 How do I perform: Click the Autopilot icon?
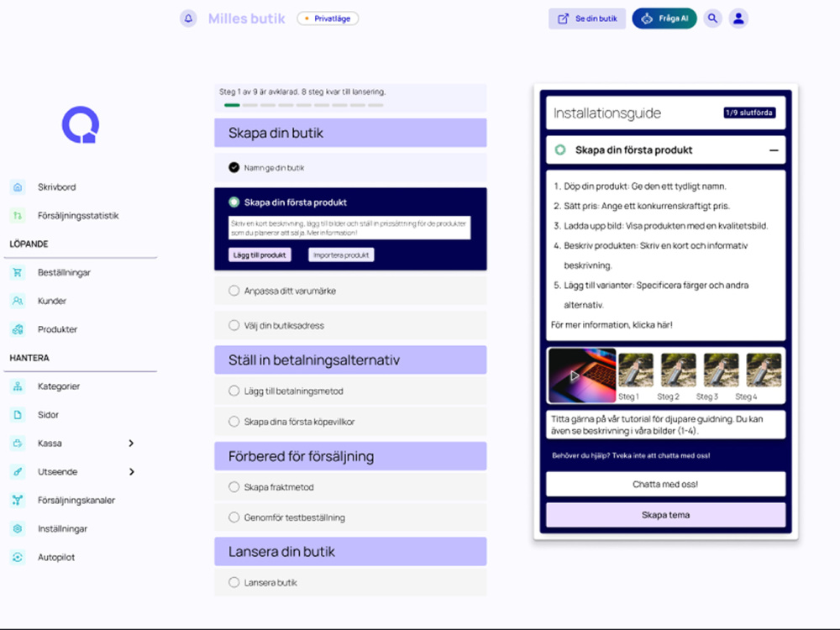[18, 557]
